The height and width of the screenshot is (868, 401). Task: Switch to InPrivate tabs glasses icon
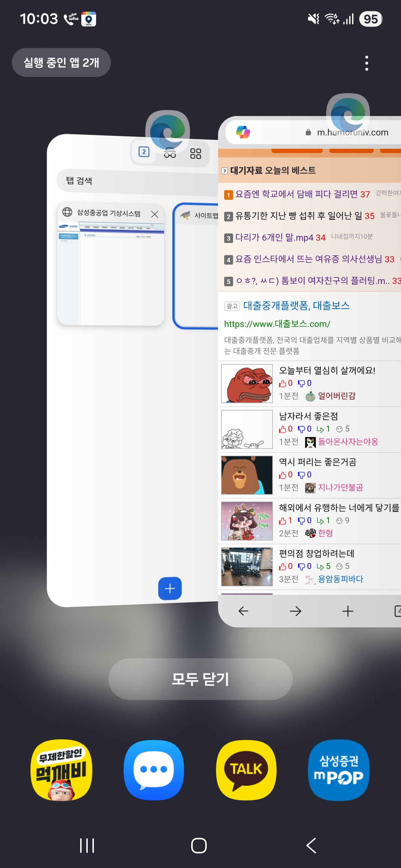click(x=170, y=153)
